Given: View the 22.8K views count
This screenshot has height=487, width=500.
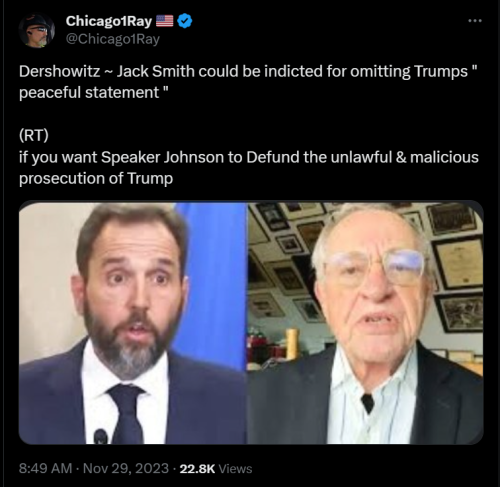Looking at the screenshot, I should click(197, 469).
